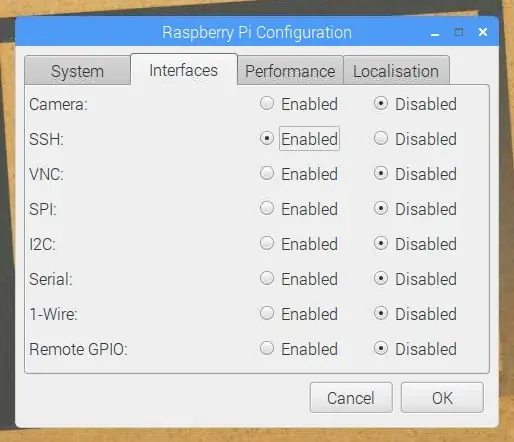The height and width of the screenshot is (442, 514).
Task: Select Disabled for Camera
Action: pos(381,103)
